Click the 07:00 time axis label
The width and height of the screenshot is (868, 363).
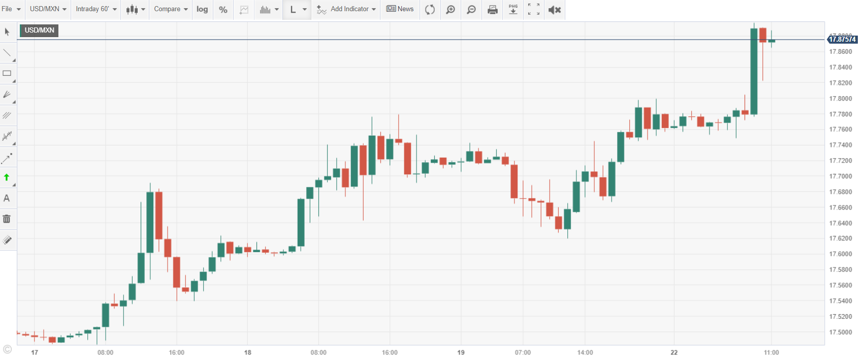pos(523,353)
